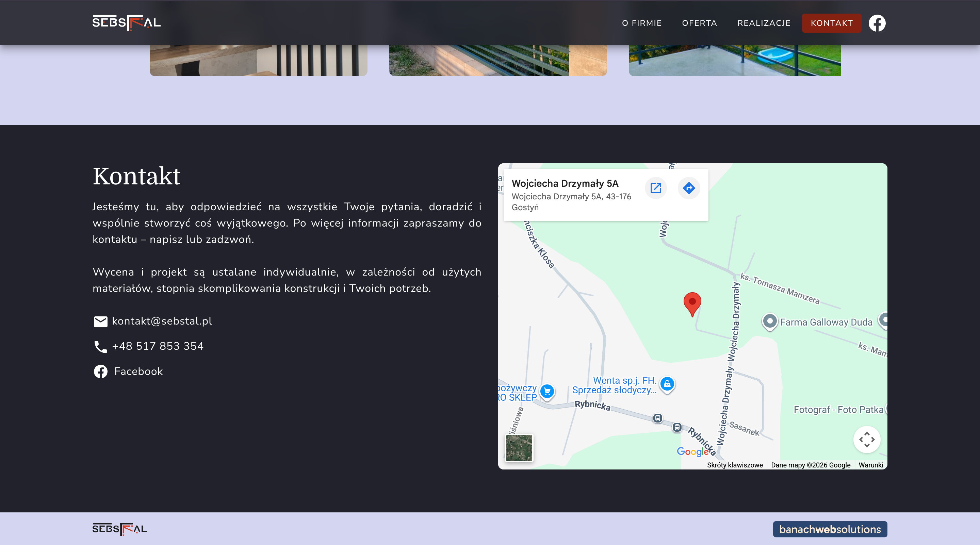
Task: Click the second bus stop icon near Google logo
Action: [x=677, y=428]
